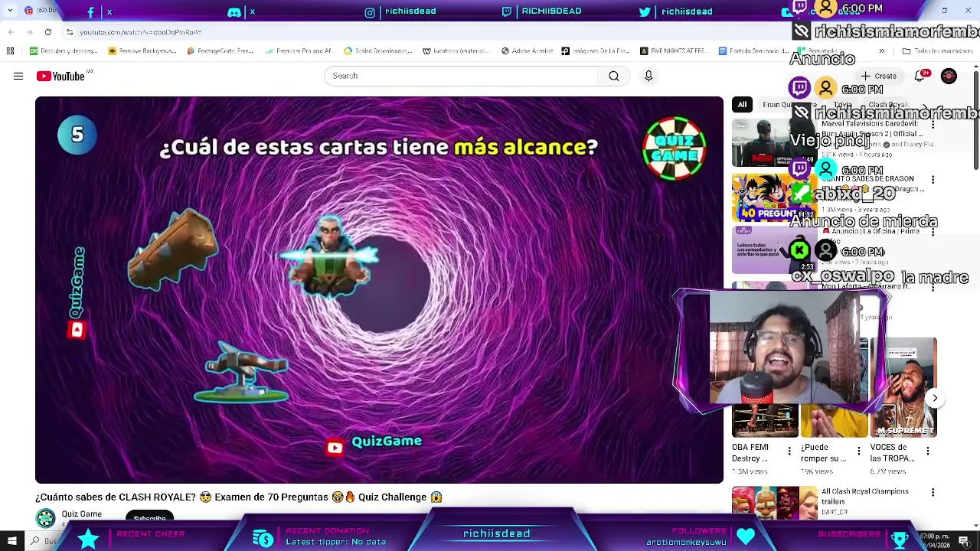This screenshot has height=551, width=980.
Task: Open the Windows Start menu
Action: click(11, 540)
